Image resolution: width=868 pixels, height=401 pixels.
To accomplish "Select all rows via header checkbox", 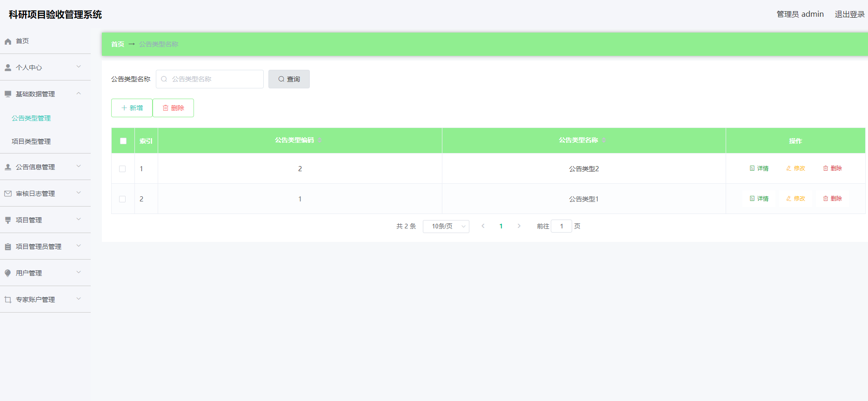I will point(123,141).
